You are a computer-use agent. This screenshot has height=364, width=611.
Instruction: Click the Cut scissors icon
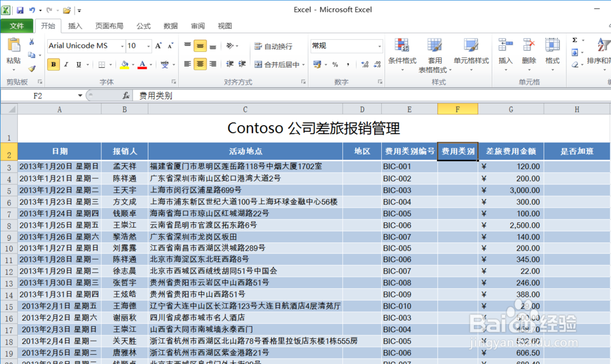[32, 42]
